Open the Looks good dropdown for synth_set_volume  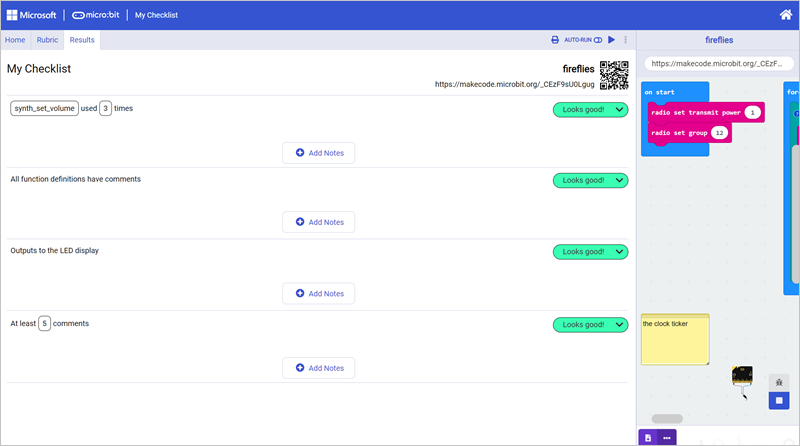click(590, 109)
